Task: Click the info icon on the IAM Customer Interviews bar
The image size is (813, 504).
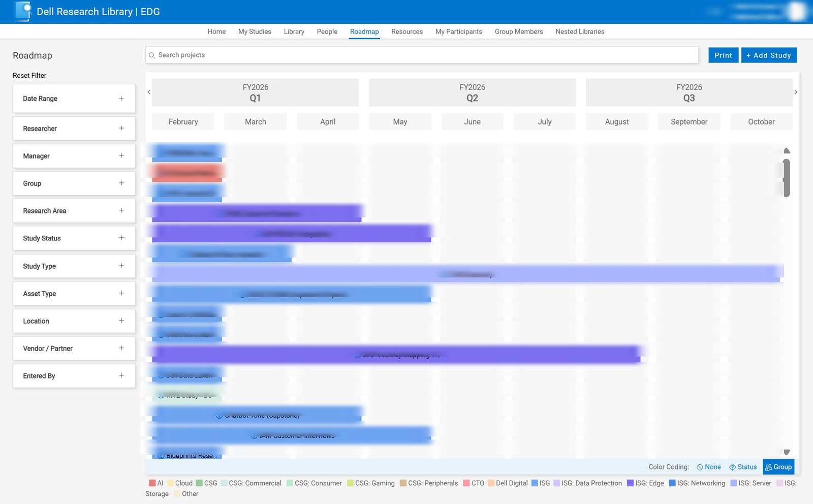Action: (254, 435)
